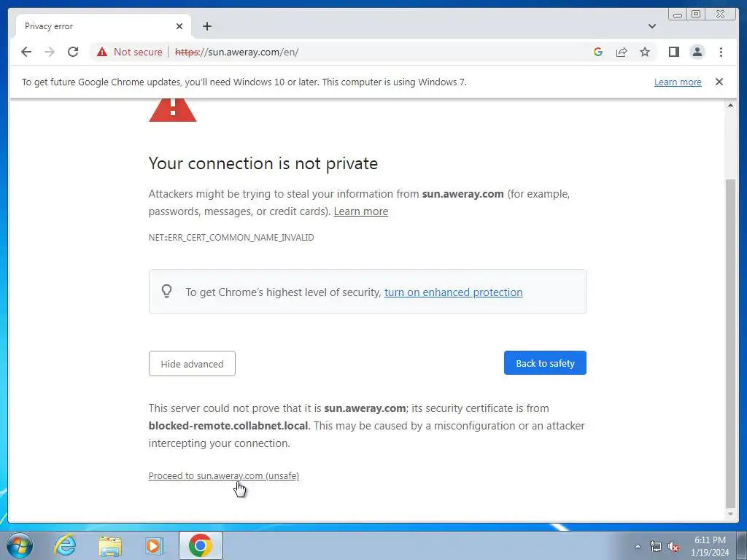
Task: Reload the page with the refresh icon
Action: click(x=73, y=52)
